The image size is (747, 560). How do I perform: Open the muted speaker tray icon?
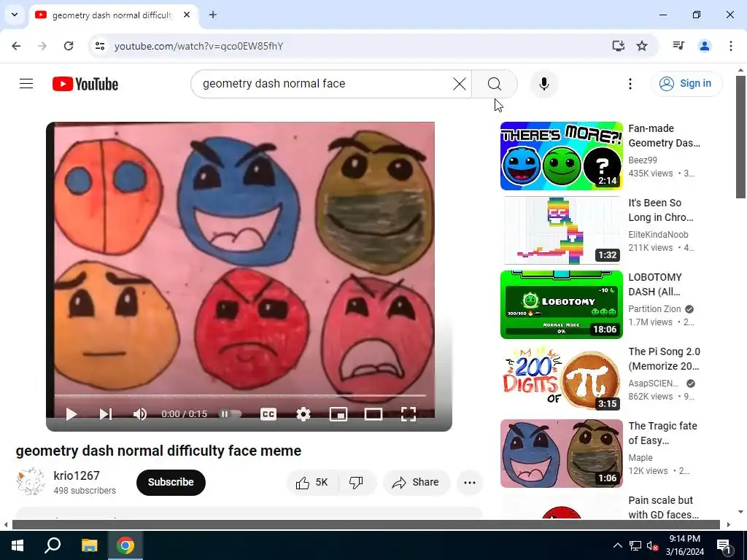(652, 545)
